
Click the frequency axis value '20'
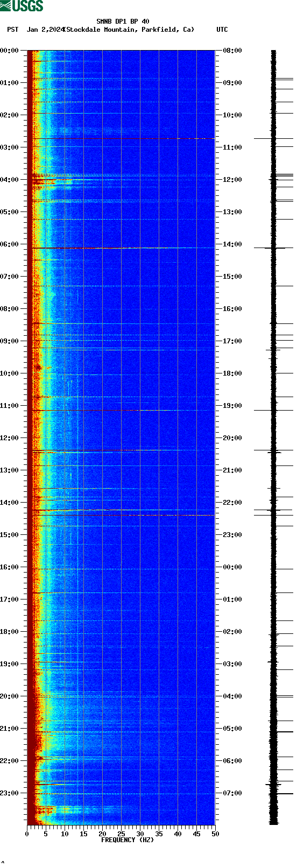pos(102,834)
